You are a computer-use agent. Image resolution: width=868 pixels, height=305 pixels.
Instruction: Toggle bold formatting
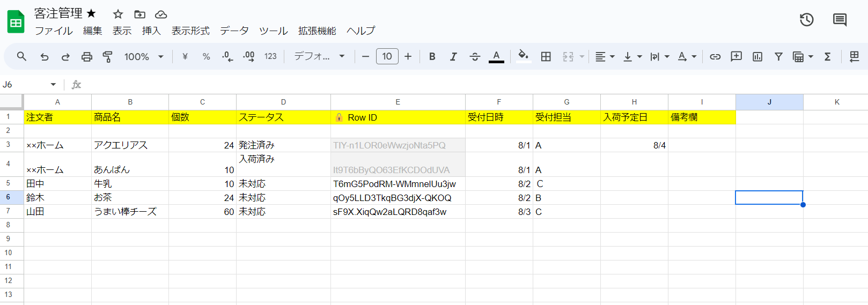coord(432,56)
